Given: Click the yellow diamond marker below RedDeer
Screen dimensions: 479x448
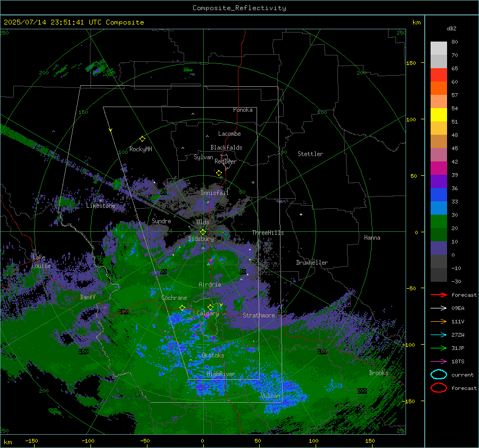Looking at the screenshot, I should tap(219, 173).
